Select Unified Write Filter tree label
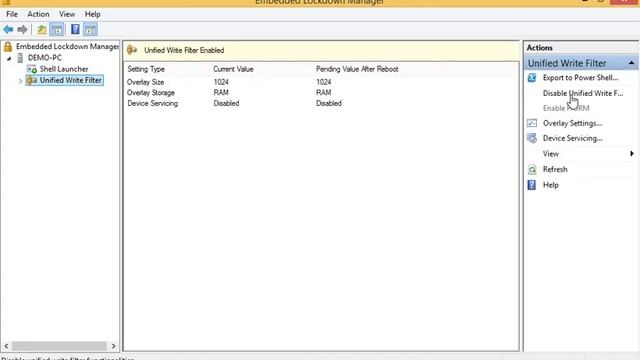 71,80
